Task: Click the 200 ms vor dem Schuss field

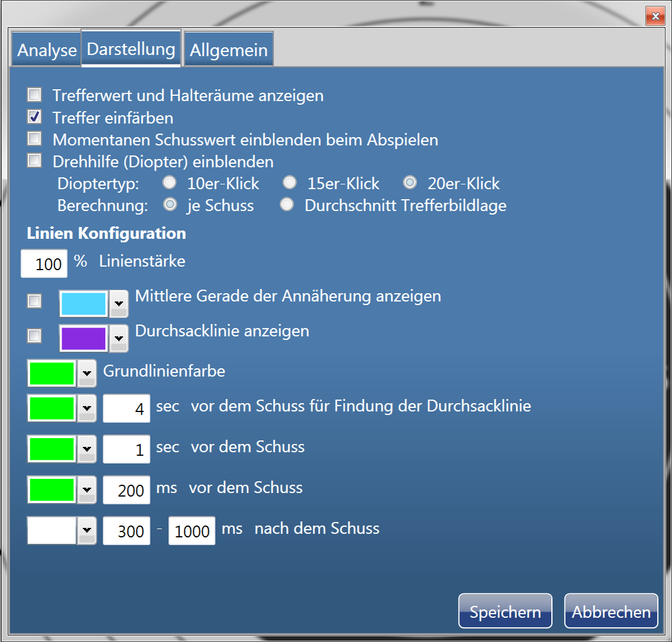Action: (127, 490)
